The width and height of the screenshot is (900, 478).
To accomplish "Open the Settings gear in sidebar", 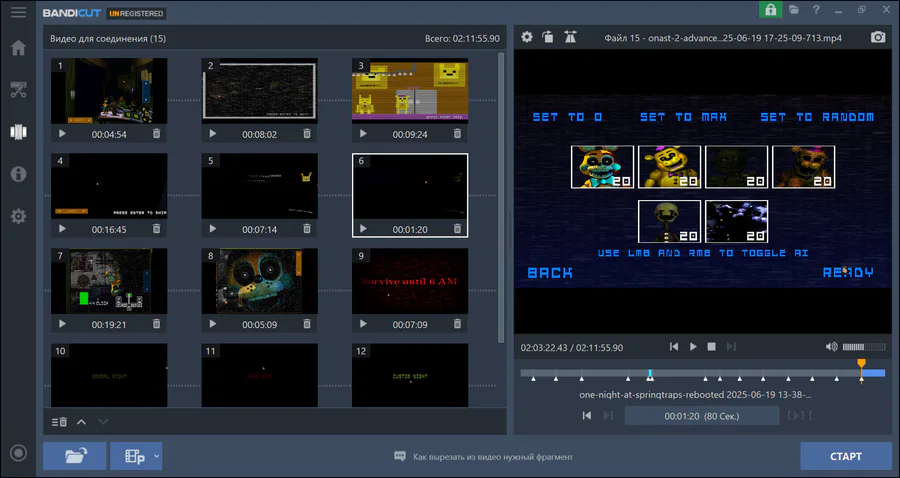I will click(x=18, y=216).
